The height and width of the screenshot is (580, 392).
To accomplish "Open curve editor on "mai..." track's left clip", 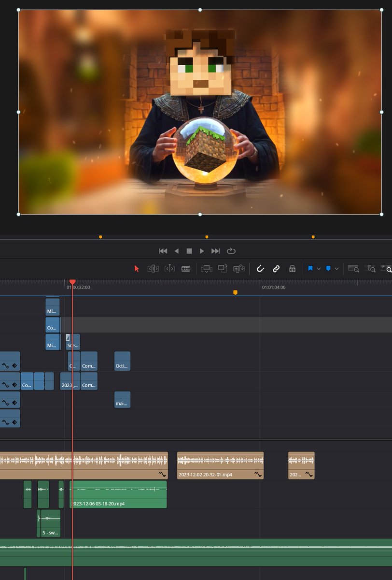I will [6, 403].
